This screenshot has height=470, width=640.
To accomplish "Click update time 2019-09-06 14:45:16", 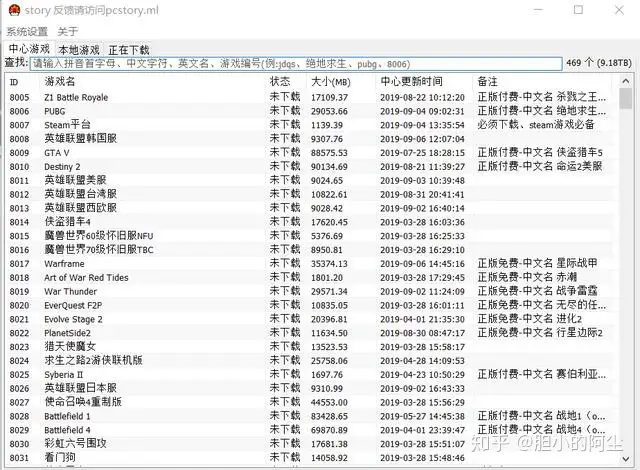I will (x=422, y=264).
